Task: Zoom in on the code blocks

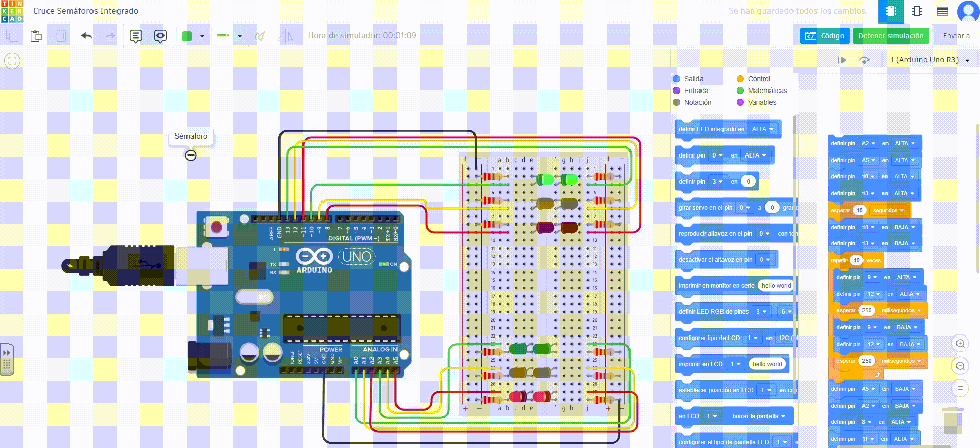Action: click(960, 344)
